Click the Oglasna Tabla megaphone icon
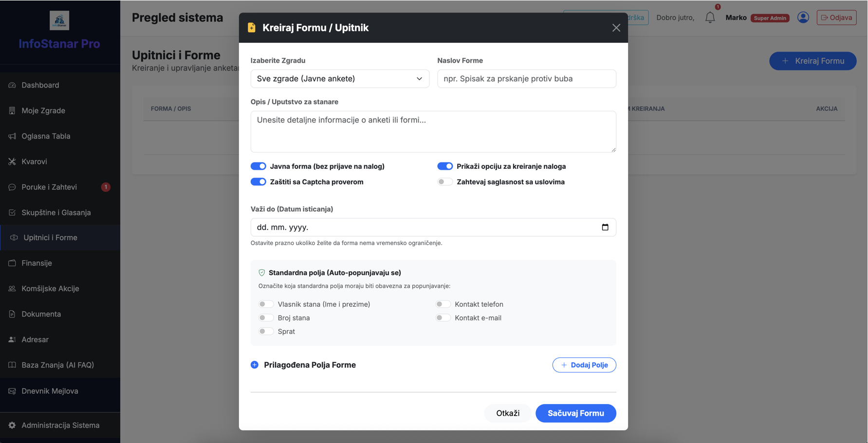868x443 pixels. (x=12, y=136)
